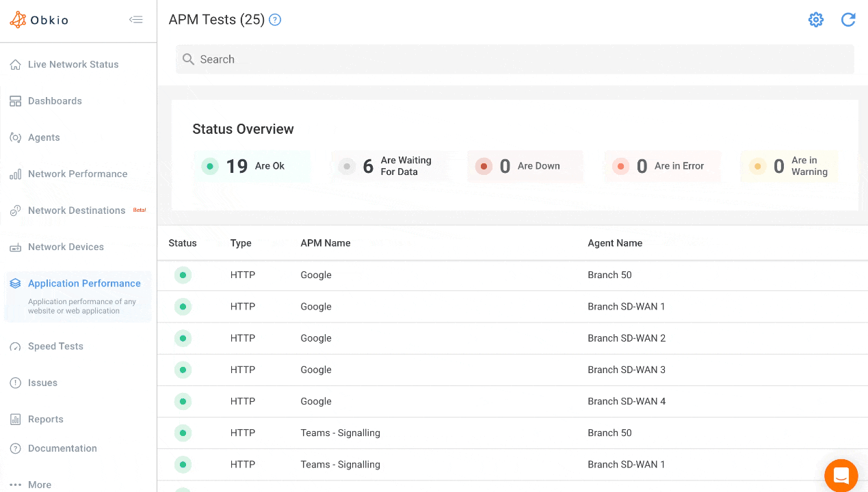Open the Speed Tests section
This screenshot has height=492, width=868.
(x=55, y=346)
